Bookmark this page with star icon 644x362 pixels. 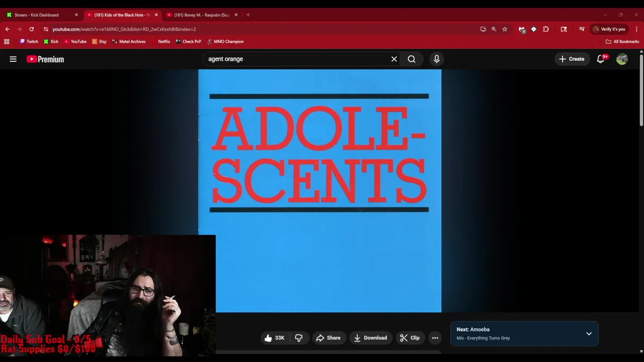(x=505, y=29)
